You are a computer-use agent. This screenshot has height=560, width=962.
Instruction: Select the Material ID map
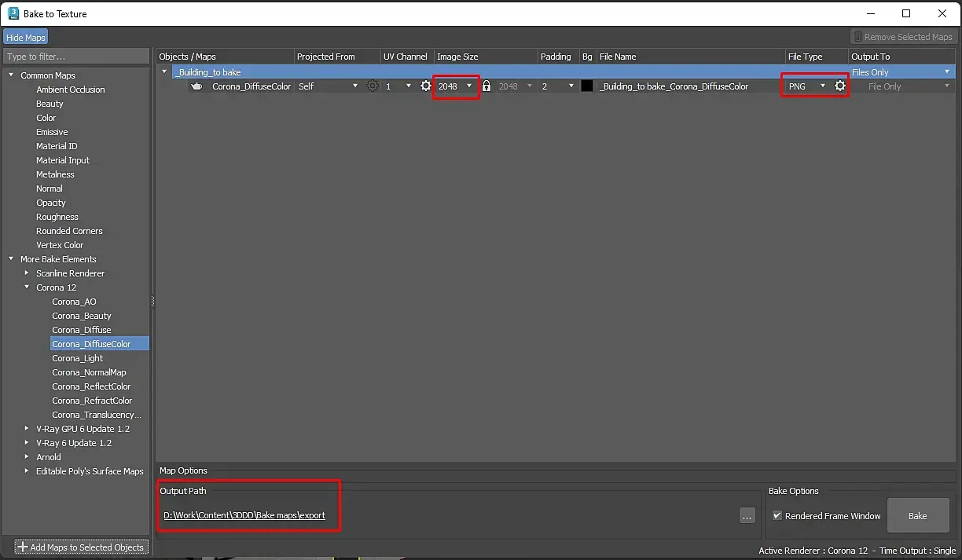pyautogui.click(x=57, y=146)
